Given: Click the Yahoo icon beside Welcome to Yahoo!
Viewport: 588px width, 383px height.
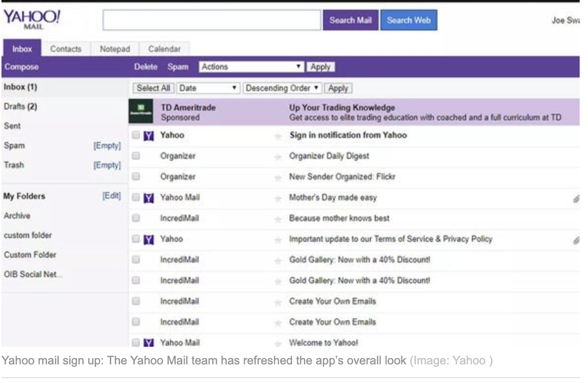Looking at the screenshot, I should pyautogui.click(x=148, y=343).
